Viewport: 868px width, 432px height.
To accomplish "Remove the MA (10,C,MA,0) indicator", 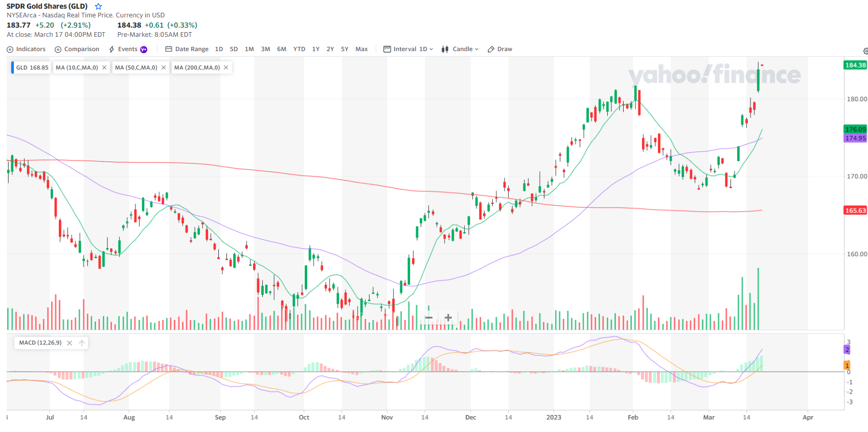I will click(104, 67).
